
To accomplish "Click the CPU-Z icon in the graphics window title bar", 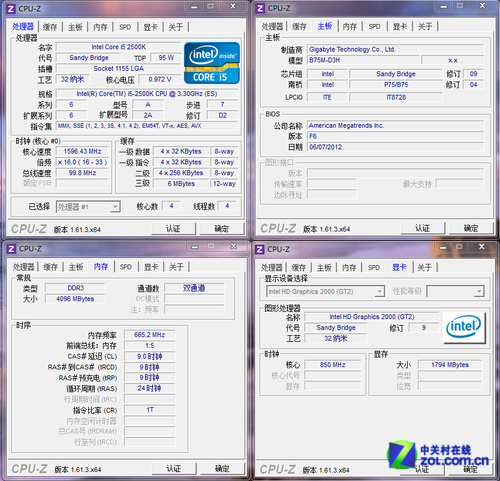I will coord(259,249).
